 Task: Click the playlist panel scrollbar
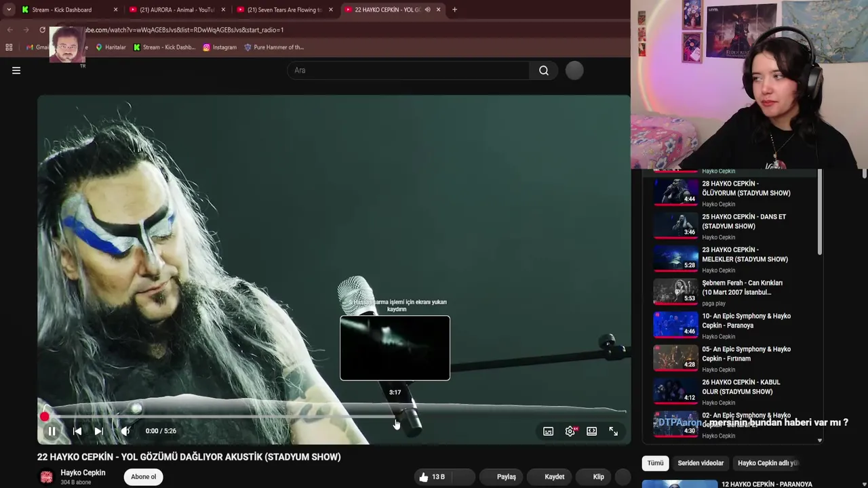coord(820,212)
